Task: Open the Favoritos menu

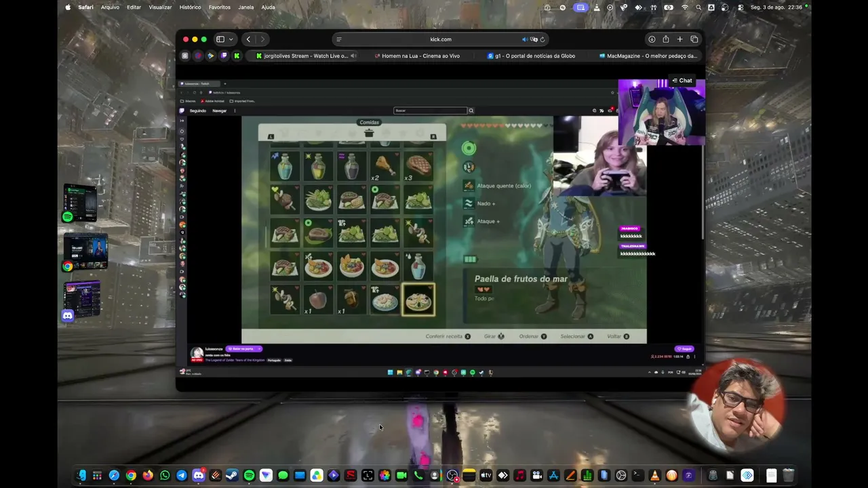Action: point(220,7)
